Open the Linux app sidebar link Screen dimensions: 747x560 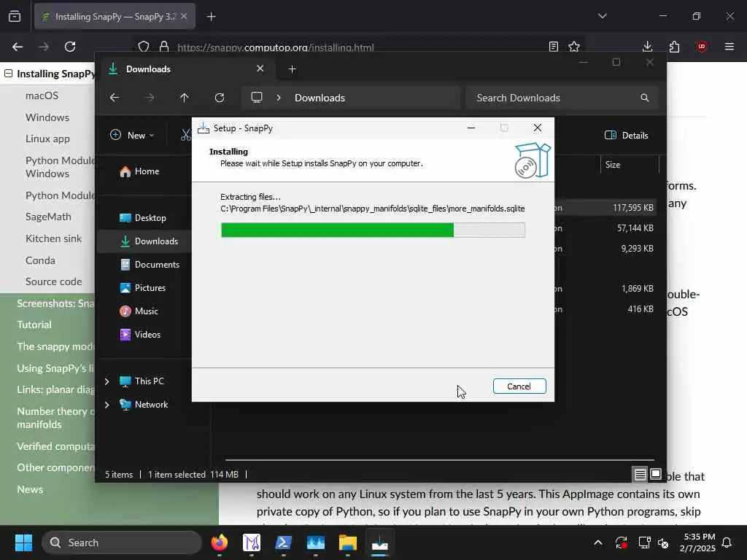pos(47,139)
